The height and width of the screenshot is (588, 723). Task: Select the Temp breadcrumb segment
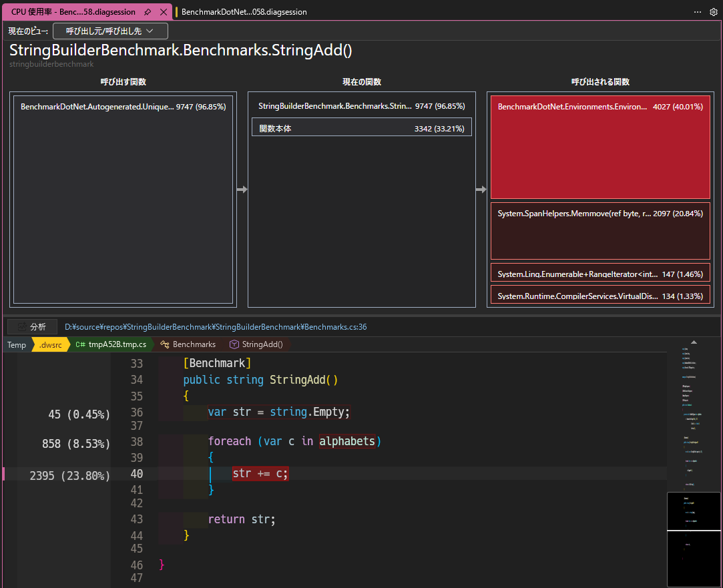[x=17, y=344]
